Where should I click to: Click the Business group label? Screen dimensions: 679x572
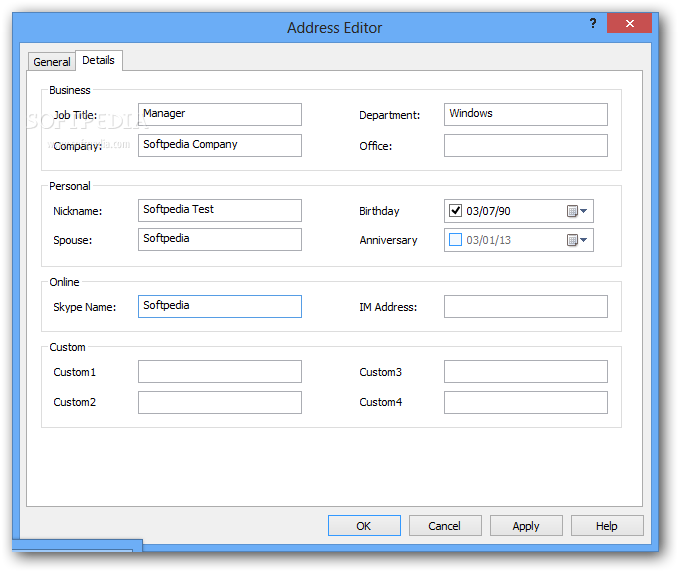(70, 90)
